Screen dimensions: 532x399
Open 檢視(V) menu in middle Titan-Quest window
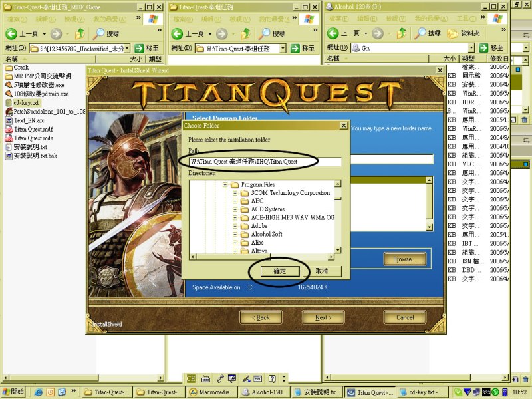click(240, 19)
